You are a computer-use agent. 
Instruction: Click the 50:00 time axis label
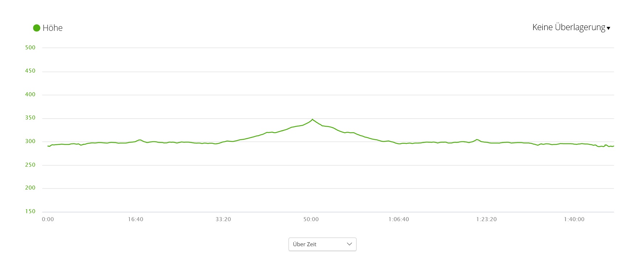[311, 219]
